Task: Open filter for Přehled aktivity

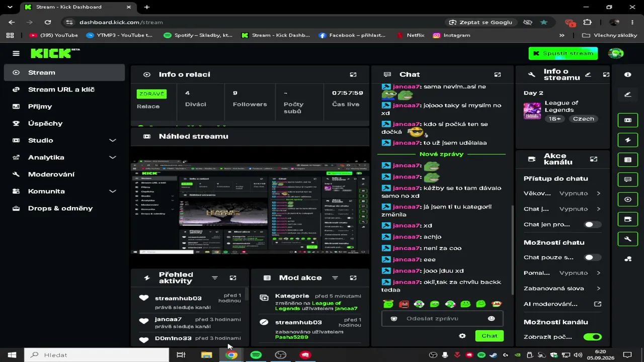Action: click(x=215, y=278)
